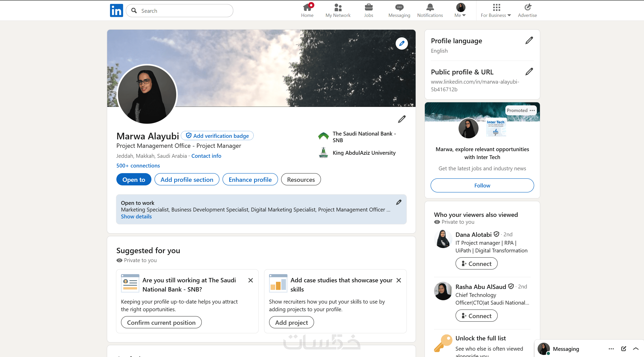The width and height of the screenshot is (644, 357).
Task: Open the Advertise icon
Action: (x=527, y=10)
